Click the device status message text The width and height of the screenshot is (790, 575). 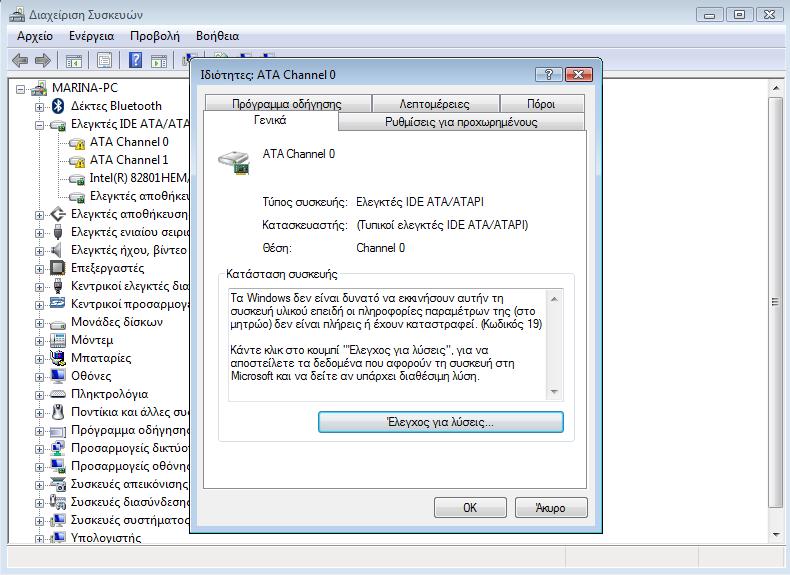coord(386,337)
